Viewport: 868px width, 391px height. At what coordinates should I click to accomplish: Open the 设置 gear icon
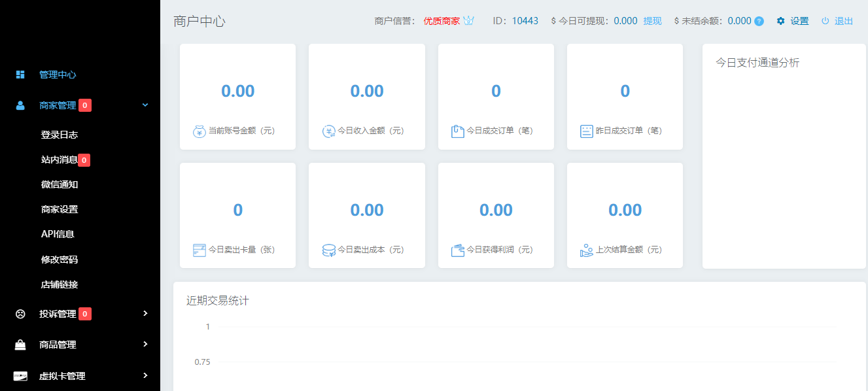coord(780,21)
